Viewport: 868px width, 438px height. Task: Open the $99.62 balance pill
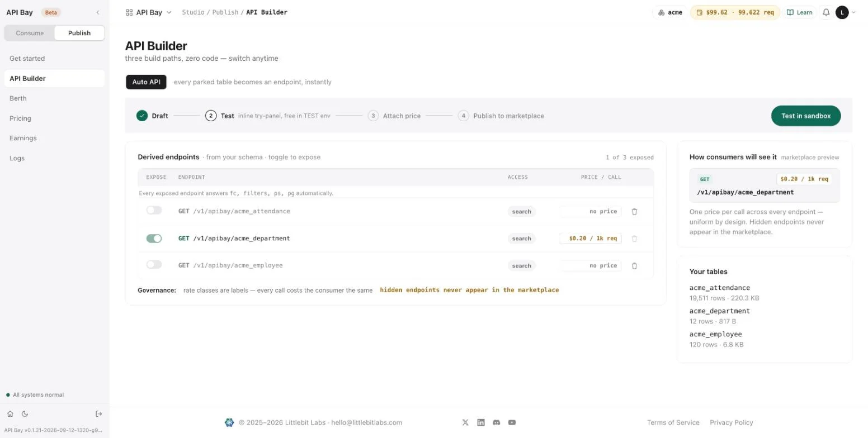point(735,12)
